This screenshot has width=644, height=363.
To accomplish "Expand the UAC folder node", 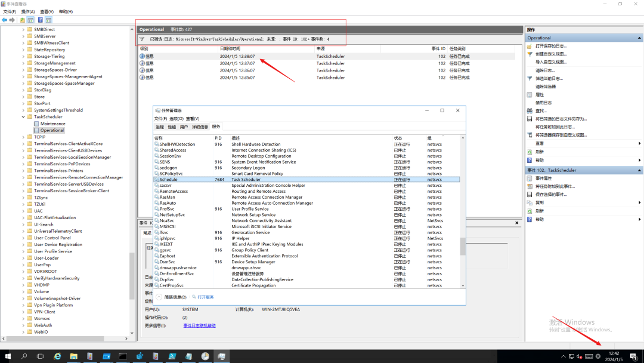I will coord(23,211).
